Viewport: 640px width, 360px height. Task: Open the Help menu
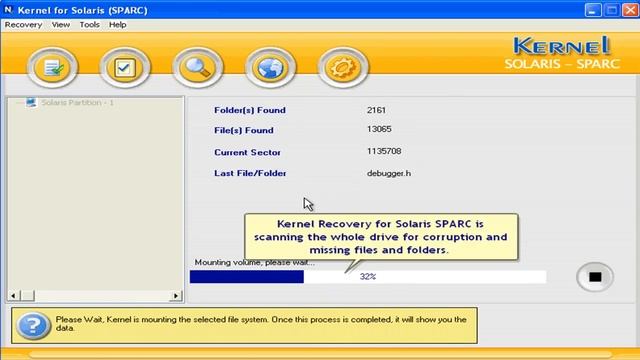point(118,25)
